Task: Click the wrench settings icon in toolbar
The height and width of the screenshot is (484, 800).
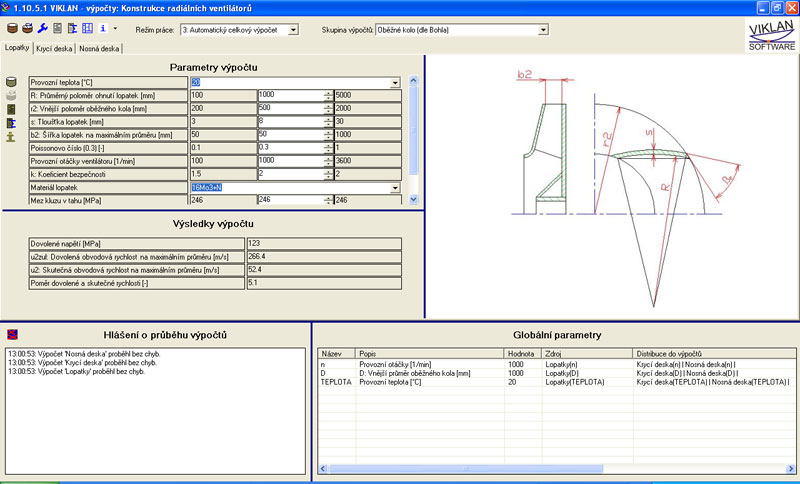Action: click(x=42, y=28)
